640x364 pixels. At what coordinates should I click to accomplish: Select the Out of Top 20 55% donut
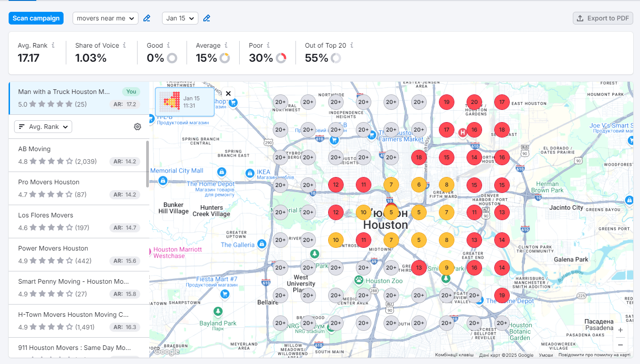[336, 58]
